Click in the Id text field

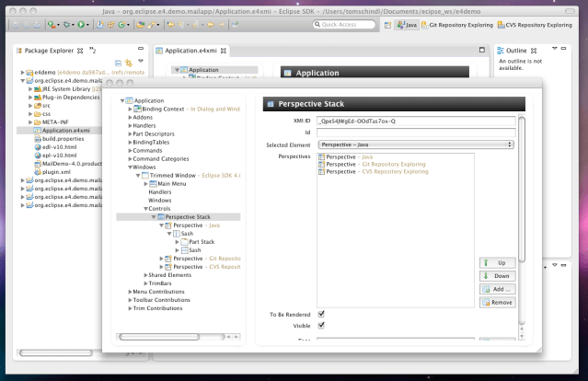coord(414,133)
